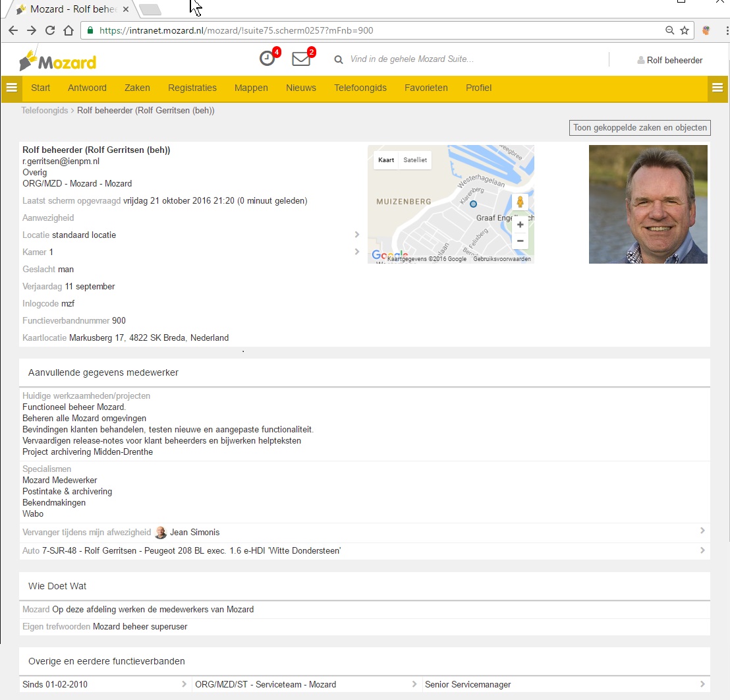Click the Markusberg 17, 4822 SK Breda address
The width and height of the screenshot is (730, 700).
click(x=148, y=337)
